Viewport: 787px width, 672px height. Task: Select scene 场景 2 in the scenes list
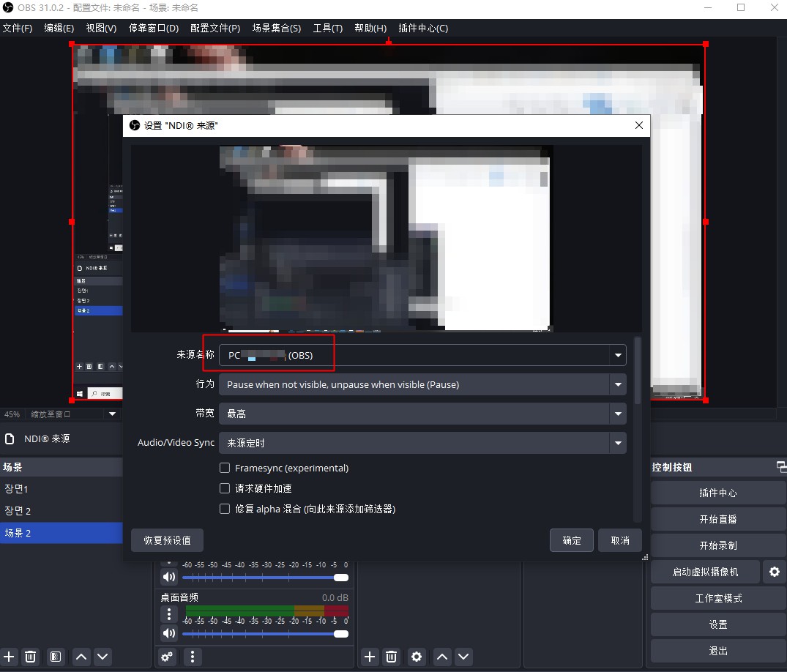pyautogui.click(x=61, y=533)
